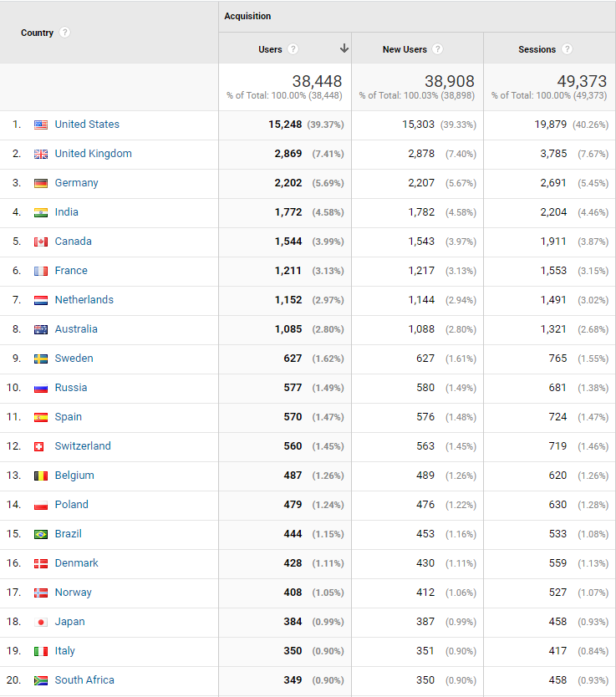The image size is (616, 697).
Task: Click the Country dimension header
Action: [37, 33]
